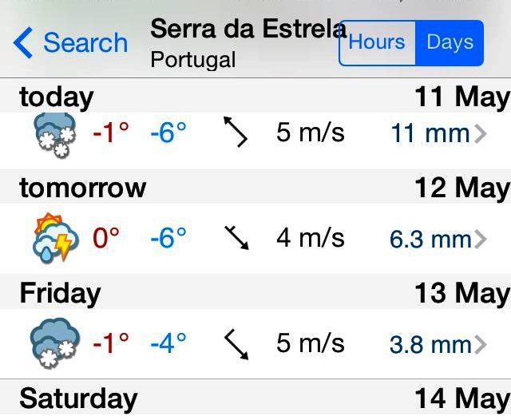Expand today's details via 11 mm chevron
The height and width of the screenshot is (420, 511).
click(481, 133)
